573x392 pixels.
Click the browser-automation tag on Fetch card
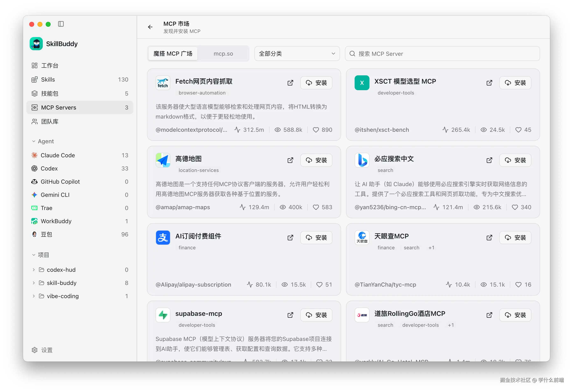tap(202, 93)
